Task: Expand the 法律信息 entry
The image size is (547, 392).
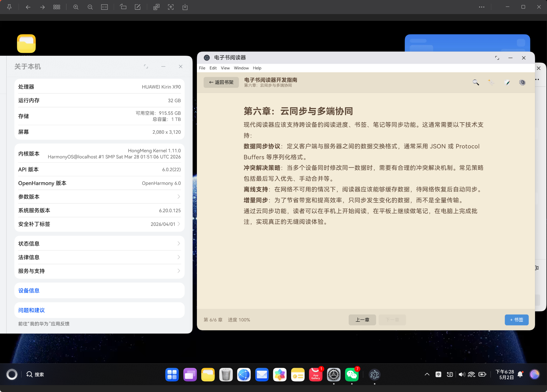Action: point(99,257)
